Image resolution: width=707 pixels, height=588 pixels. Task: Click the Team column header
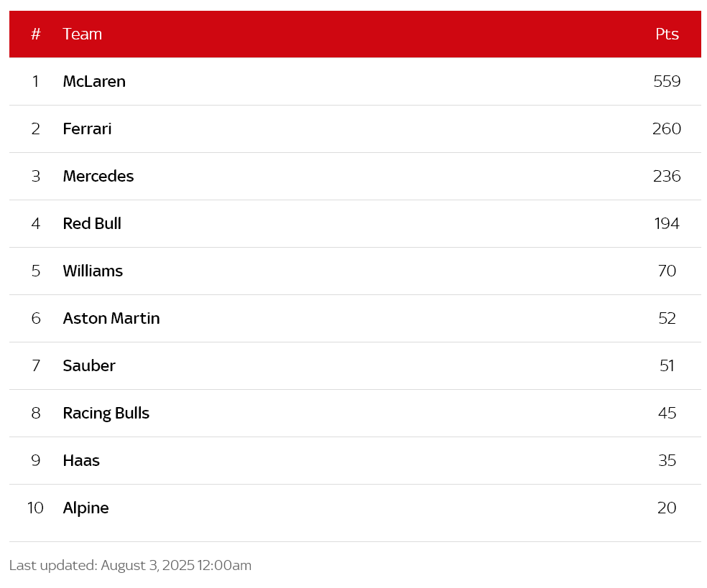click(x=82, y=34)
